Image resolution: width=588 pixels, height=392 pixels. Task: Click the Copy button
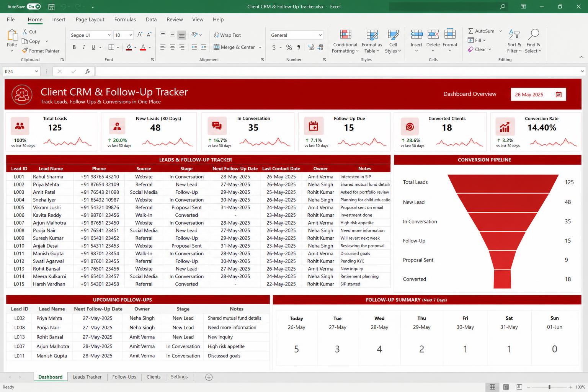pyautogui.click(x=31, y=41)
